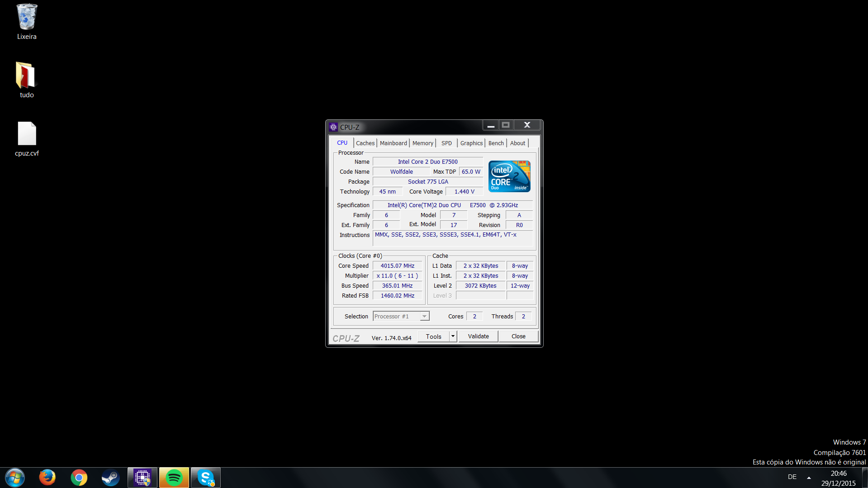Click the Level 2 12-way value
The height and width of the screenshot is (488, 868).
(x=520, y=286)
